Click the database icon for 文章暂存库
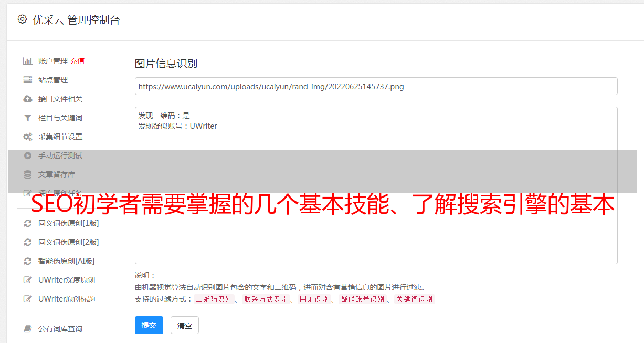Viewport: 644px width, 343px height. coord(28,174)
